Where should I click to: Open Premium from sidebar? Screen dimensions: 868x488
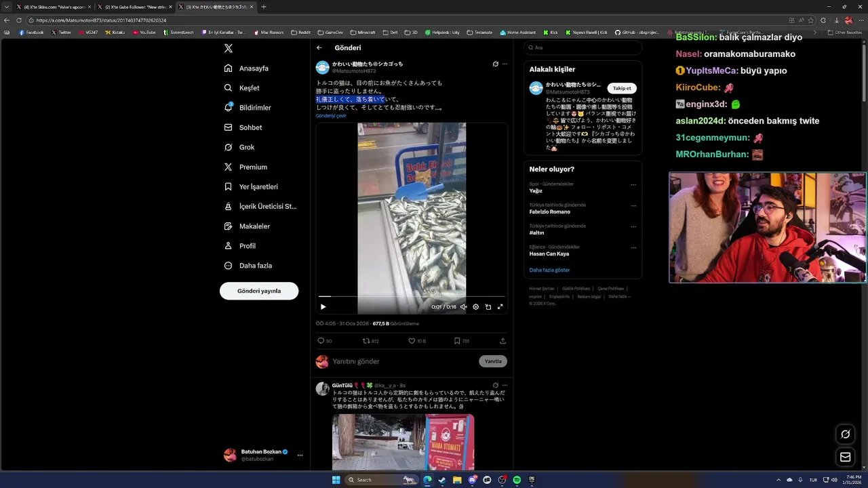[x=245, y=167]
